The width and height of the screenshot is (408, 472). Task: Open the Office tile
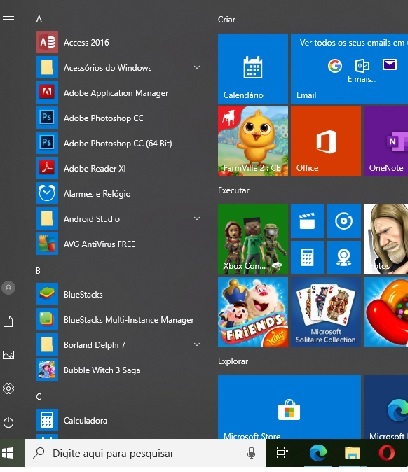[x=326, y=141]
